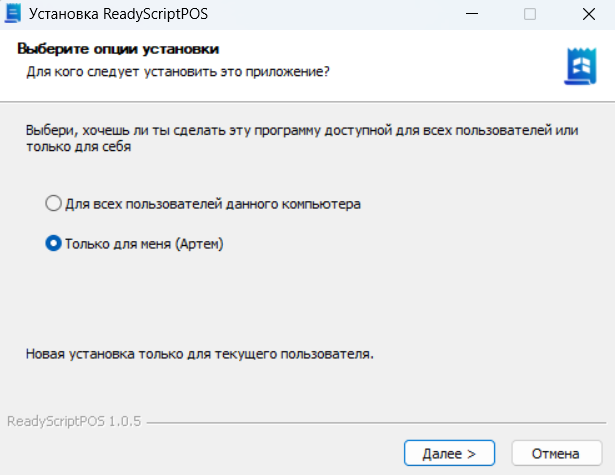
Task: Click the ReadyScriptPOS icon in the title bar
Action: (x=13, y=14)
